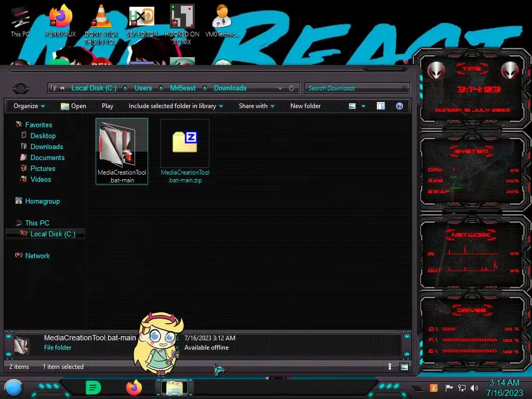
Task: Click the File Explorer taskbar button
Action: click(x=175, y=388)
